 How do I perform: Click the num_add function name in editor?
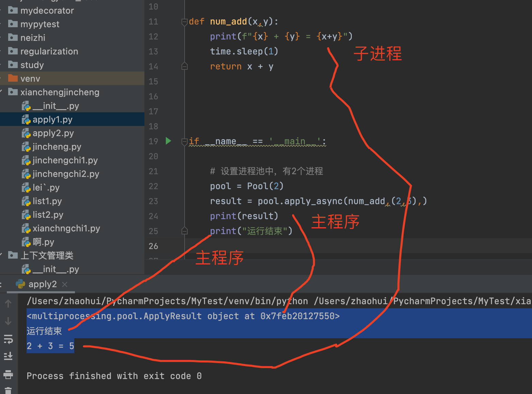[228, 22]
